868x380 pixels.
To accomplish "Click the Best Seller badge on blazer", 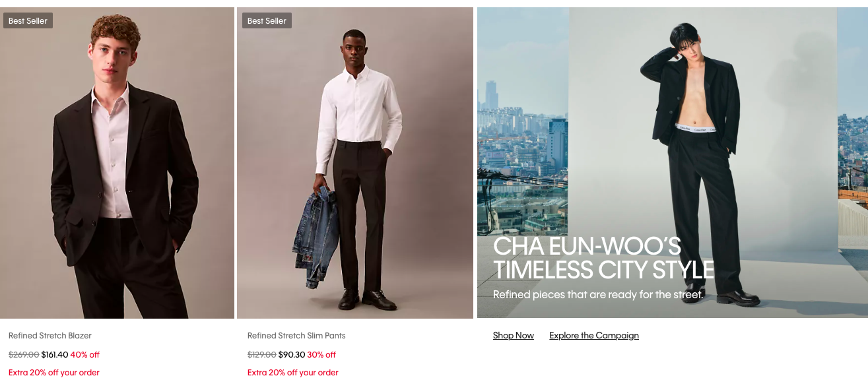I will click(28, 21).
